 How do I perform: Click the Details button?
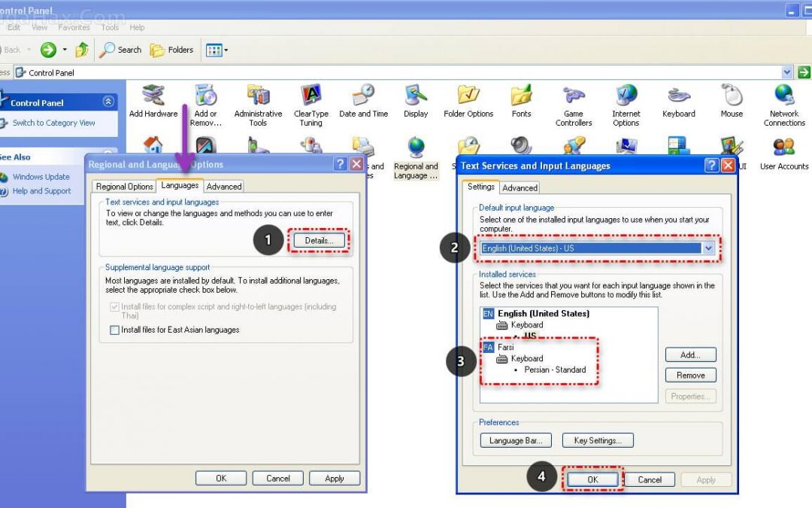coord(319,241)
